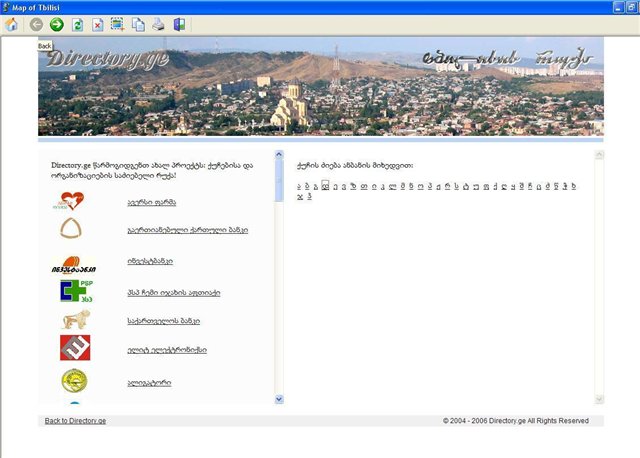Select street letter ს in the alphabet
Screen dimensions: 640x458
click(456, 186)
